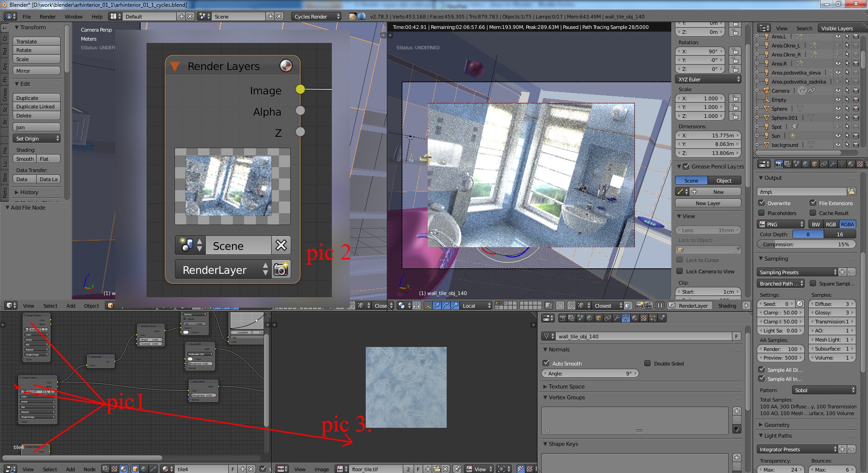Toggle the translate manipulator arrow icon
The width and height of the screenshot is (868, 473).
click(437, 305)
